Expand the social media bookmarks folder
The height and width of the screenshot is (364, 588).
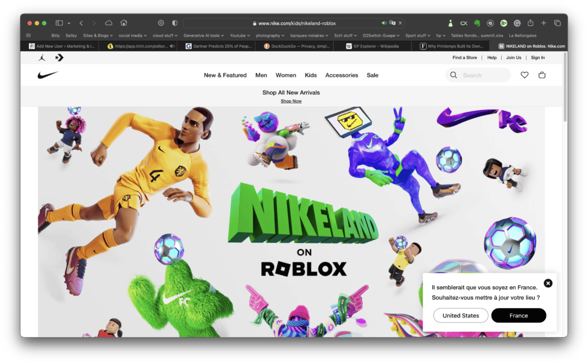pos(133,36)
